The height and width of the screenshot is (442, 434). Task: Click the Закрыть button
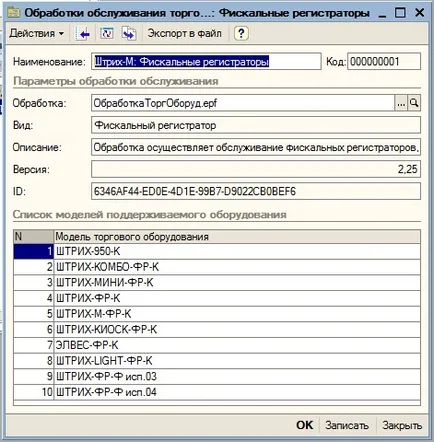tap(402, 425)
